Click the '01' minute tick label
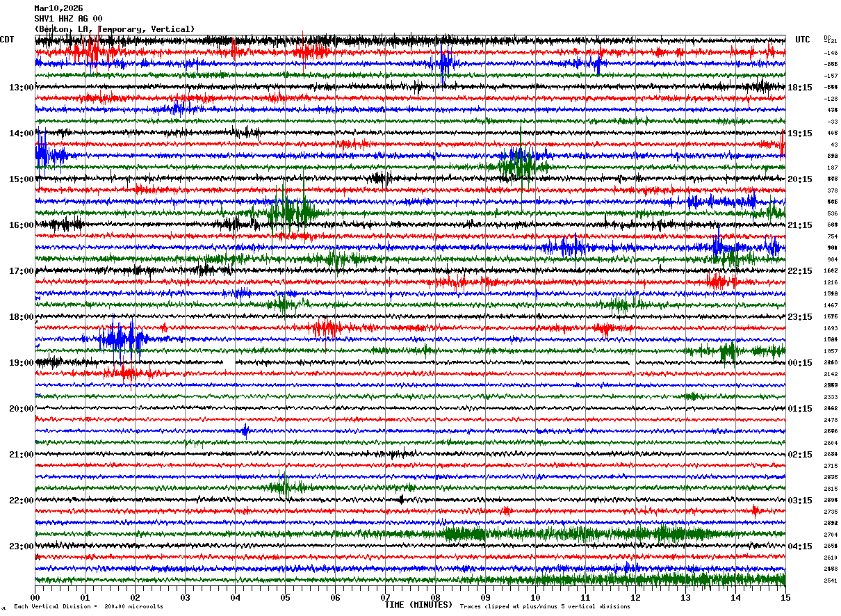The height and width of the screenshot is (616, 841). pyautogui.click(x=85, y=597)
